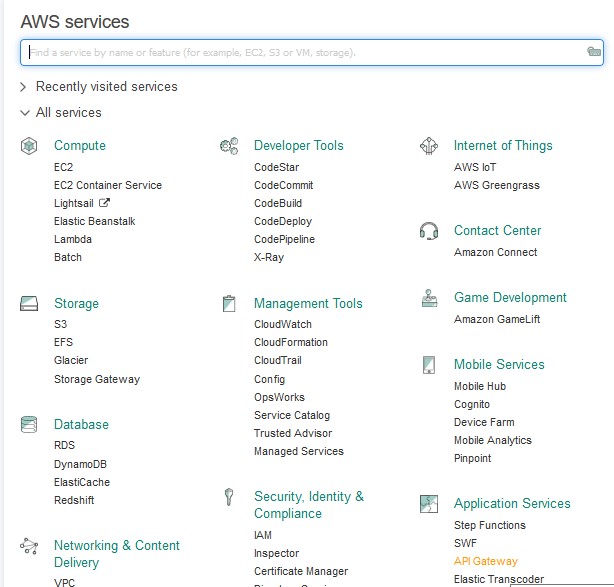
Task: Click the Internet of Things icon
Action: click(429, 146)
